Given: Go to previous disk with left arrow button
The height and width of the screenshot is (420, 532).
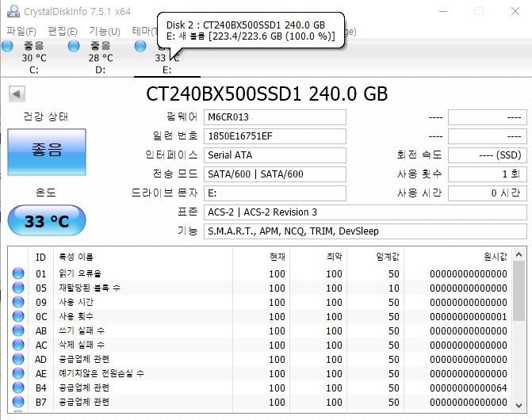Looking at the screenshot, I should 17,94.
